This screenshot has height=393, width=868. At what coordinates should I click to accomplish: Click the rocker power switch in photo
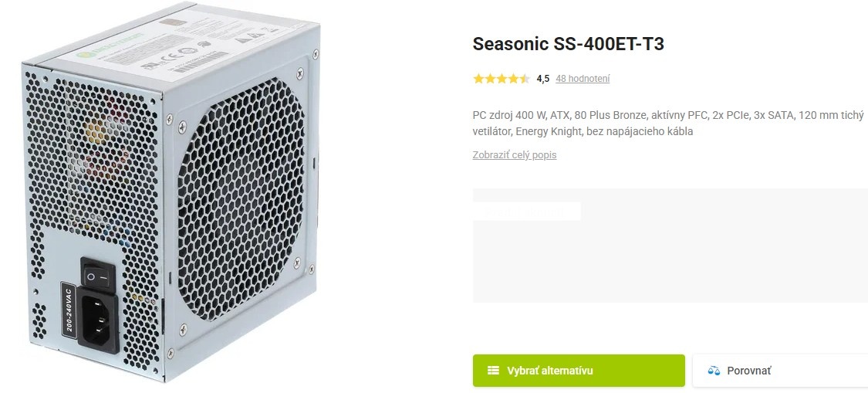(98, 275)
